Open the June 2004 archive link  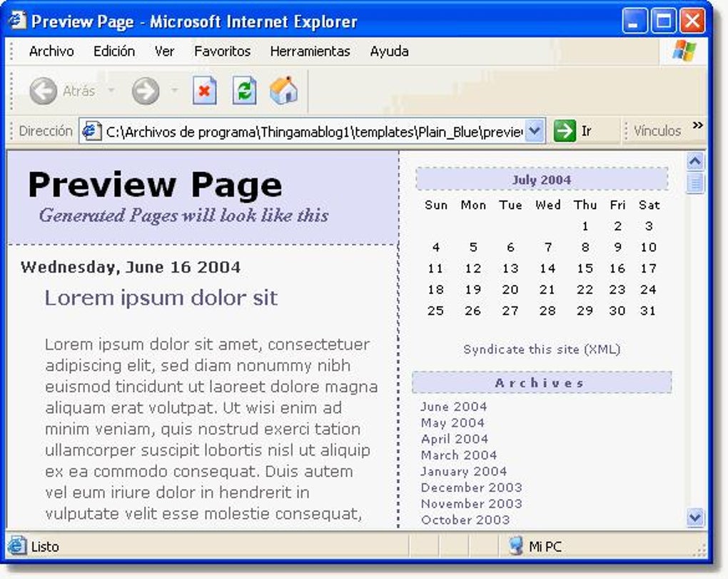click(x=454, y=406)
